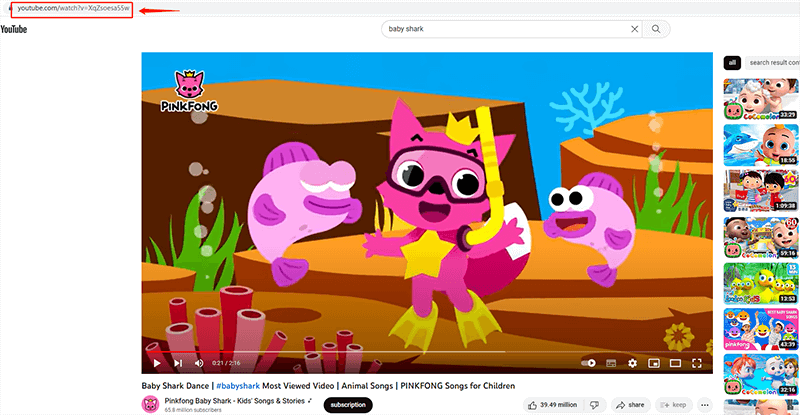The image size is (800, 415).
Task: Click the play button in video player
Action: click(157, 363)
